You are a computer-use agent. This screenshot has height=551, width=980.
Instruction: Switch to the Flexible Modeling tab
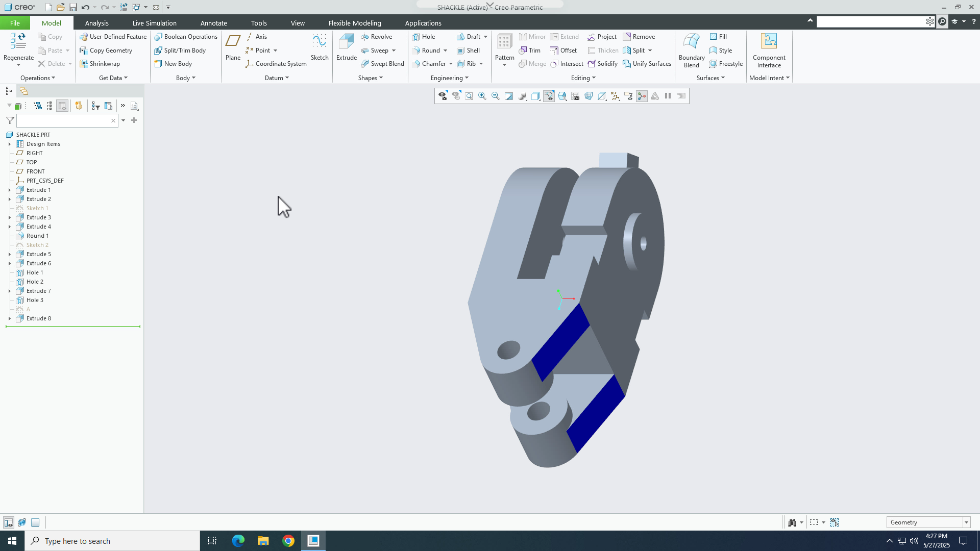point(355,23)
